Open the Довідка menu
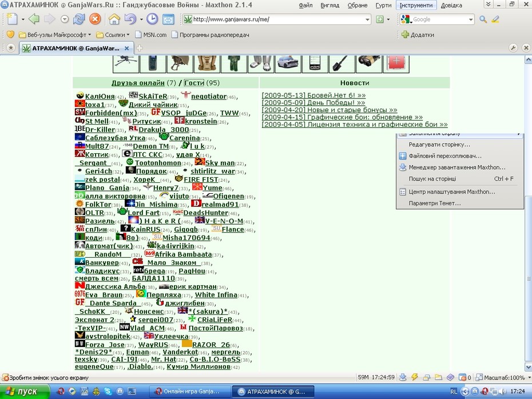The height and width of the screenshot is (399, 532). pos(451,5)
